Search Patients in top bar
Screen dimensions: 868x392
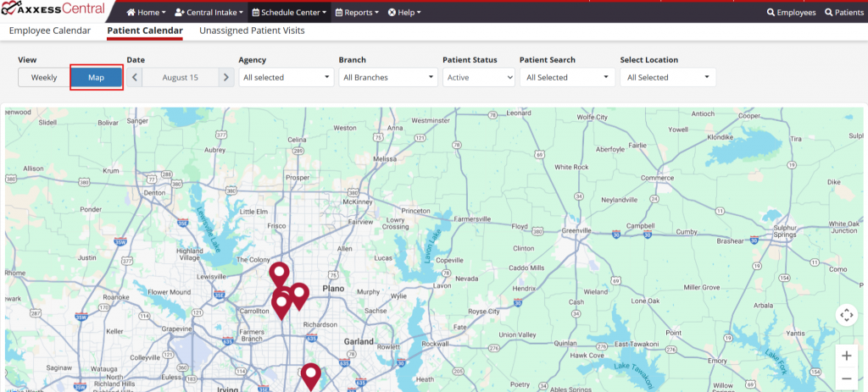pyautogui.click(x=843, y=12)
